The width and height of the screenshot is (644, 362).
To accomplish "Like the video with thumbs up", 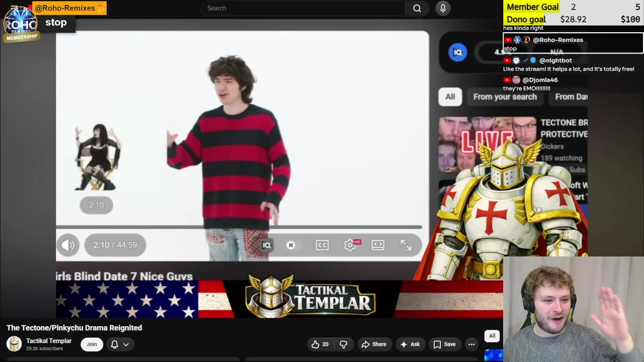I will click(319, 344).
